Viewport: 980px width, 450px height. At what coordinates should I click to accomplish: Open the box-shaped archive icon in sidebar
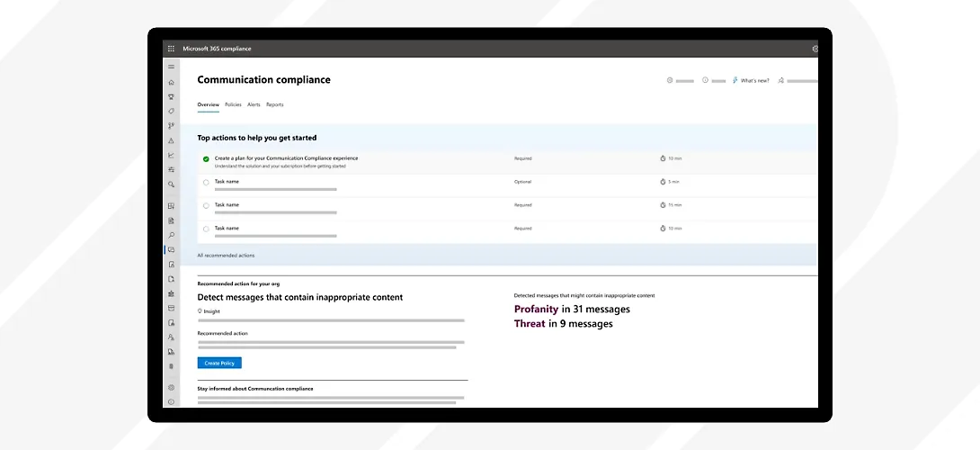(x=171, y=308)
